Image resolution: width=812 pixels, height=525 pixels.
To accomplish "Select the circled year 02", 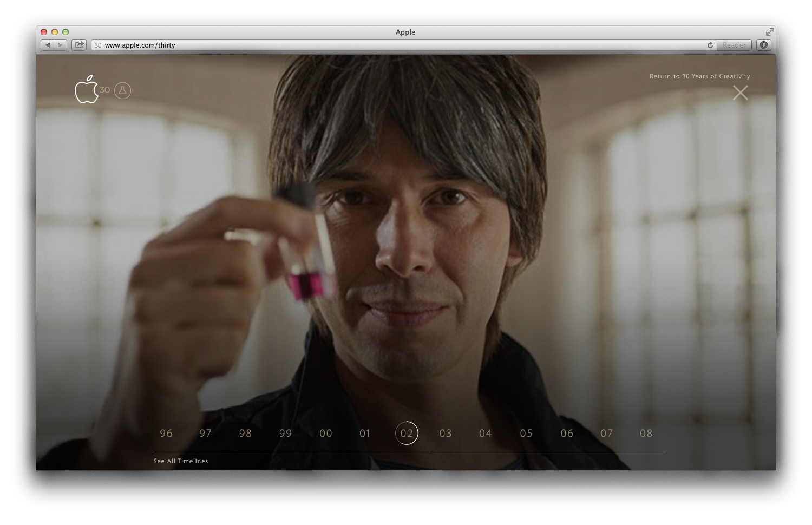I will 407,433.
